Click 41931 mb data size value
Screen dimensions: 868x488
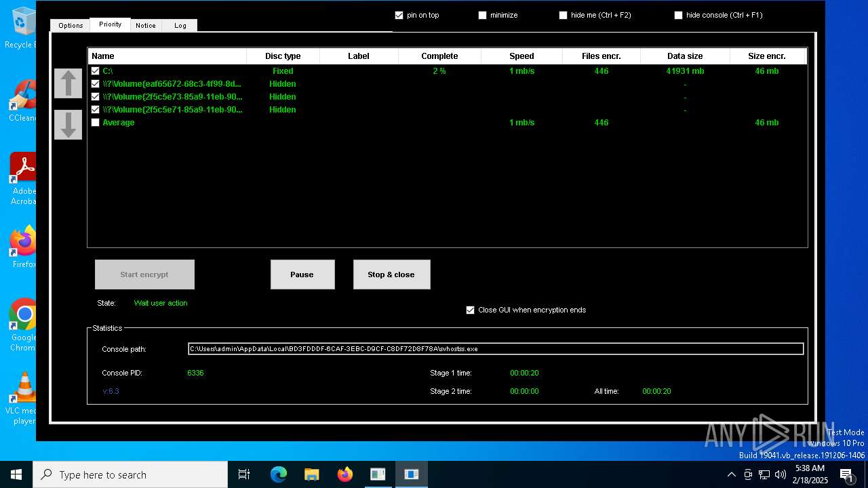[685, 70]
